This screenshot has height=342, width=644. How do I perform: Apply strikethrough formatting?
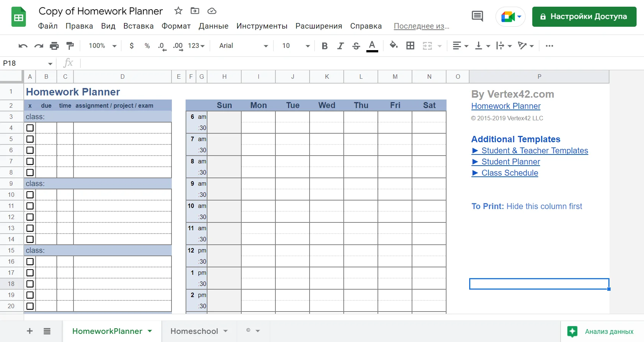pos(356,46)
